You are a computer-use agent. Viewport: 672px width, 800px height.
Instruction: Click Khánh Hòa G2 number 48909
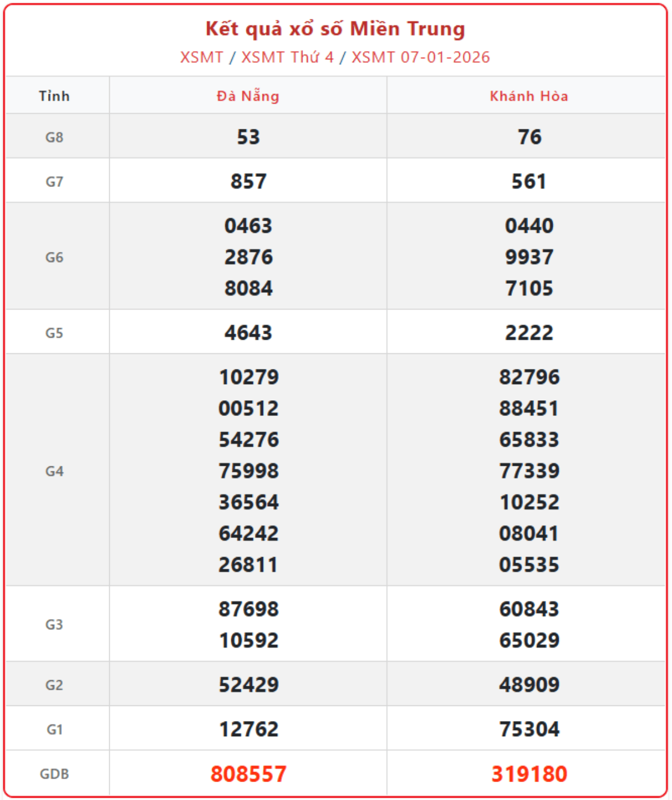pyautogui.click(x=529, y=685)
